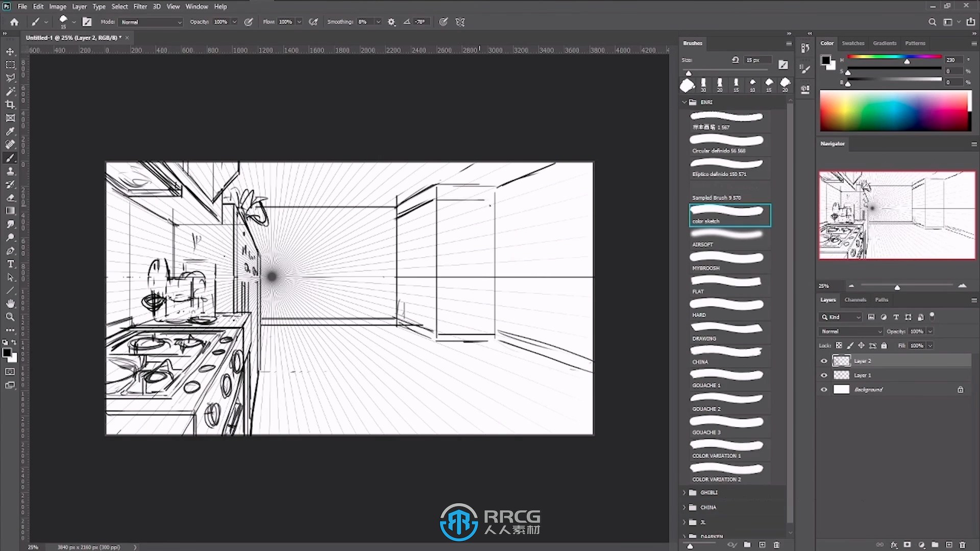Select the Healing Brush tool

10,144
